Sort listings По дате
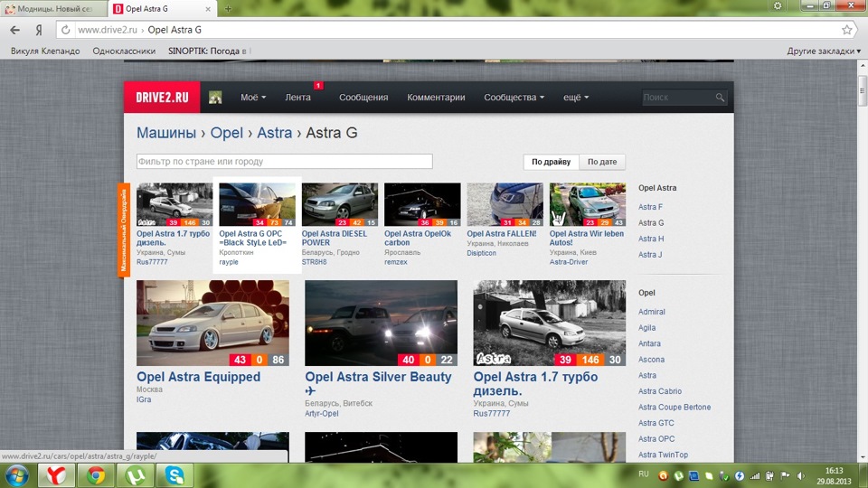The width and height of the screenshot is (868, 488). [602, 162]
